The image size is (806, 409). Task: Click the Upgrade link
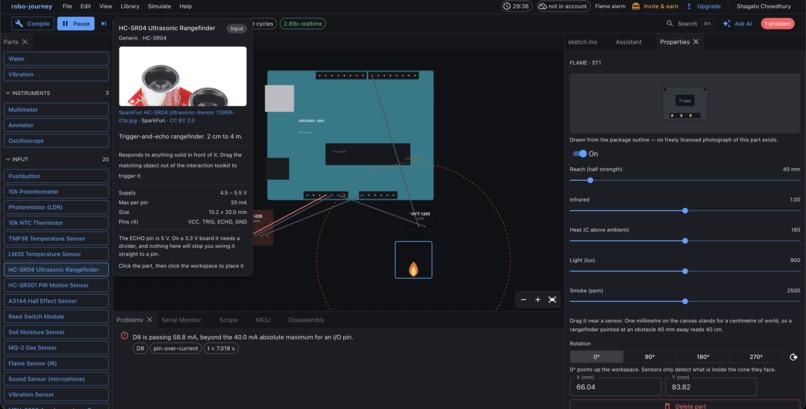pos(708,6)
